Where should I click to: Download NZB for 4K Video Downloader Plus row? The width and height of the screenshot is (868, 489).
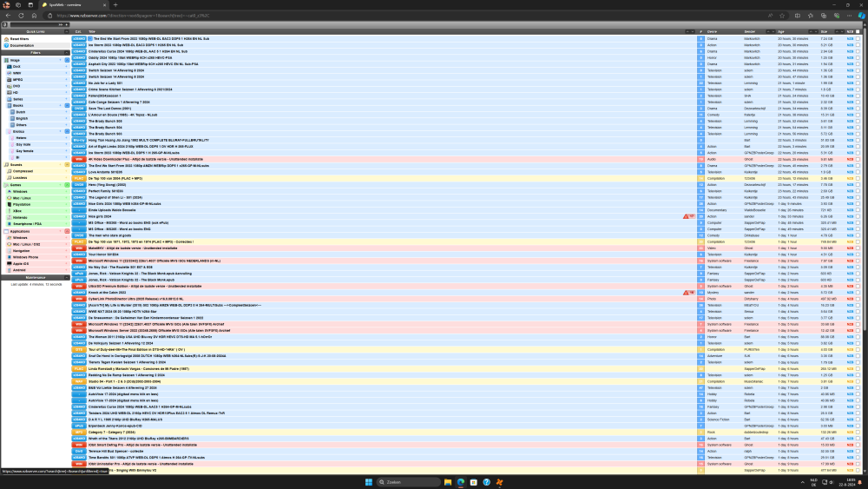pos(850,159)
